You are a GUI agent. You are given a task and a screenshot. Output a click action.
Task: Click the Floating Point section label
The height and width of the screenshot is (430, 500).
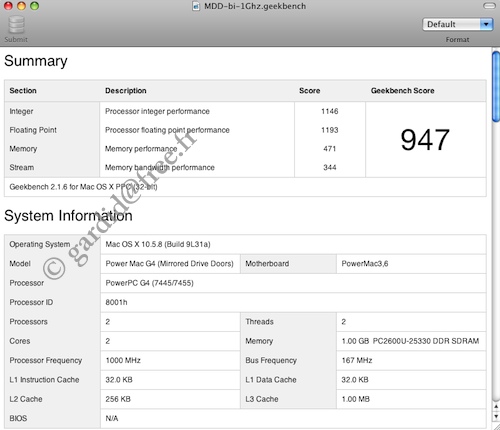click(33, 130)
